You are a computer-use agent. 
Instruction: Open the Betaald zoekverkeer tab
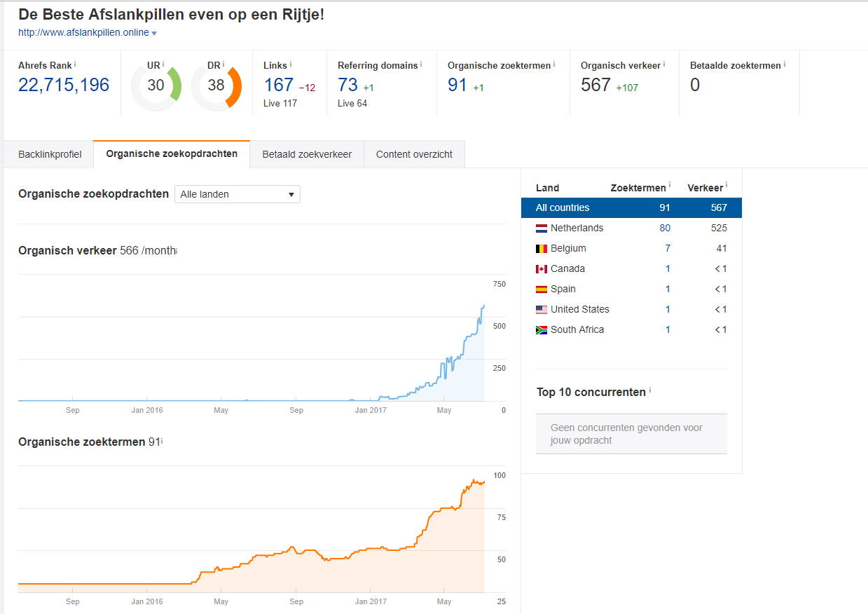click(307, 154)
